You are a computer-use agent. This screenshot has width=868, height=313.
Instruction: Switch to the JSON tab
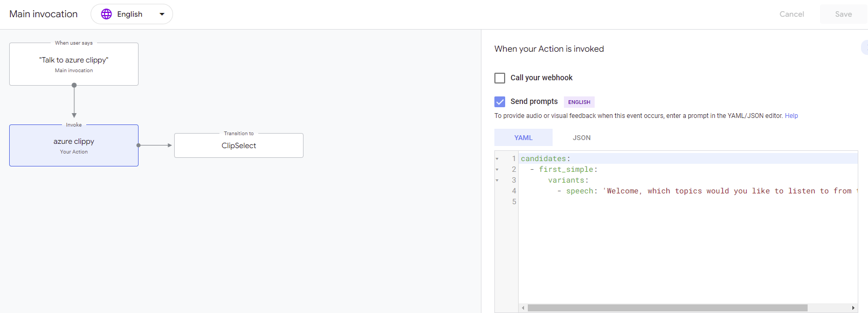point(582,137)
